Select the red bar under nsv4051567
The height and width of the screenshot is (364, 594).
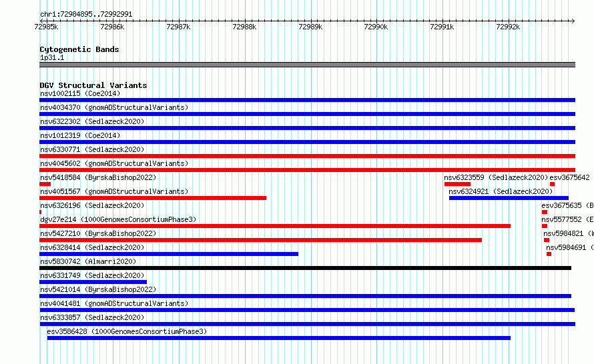click(x=153, y=198)
